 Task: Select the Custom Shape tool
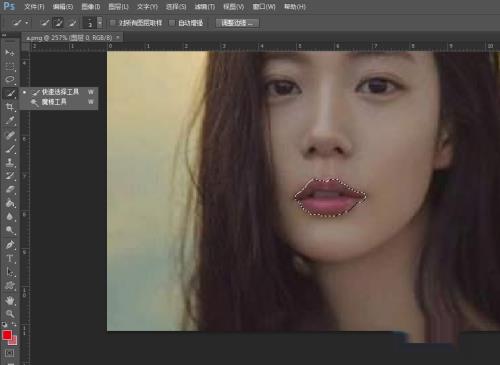[x=10, y=286]
